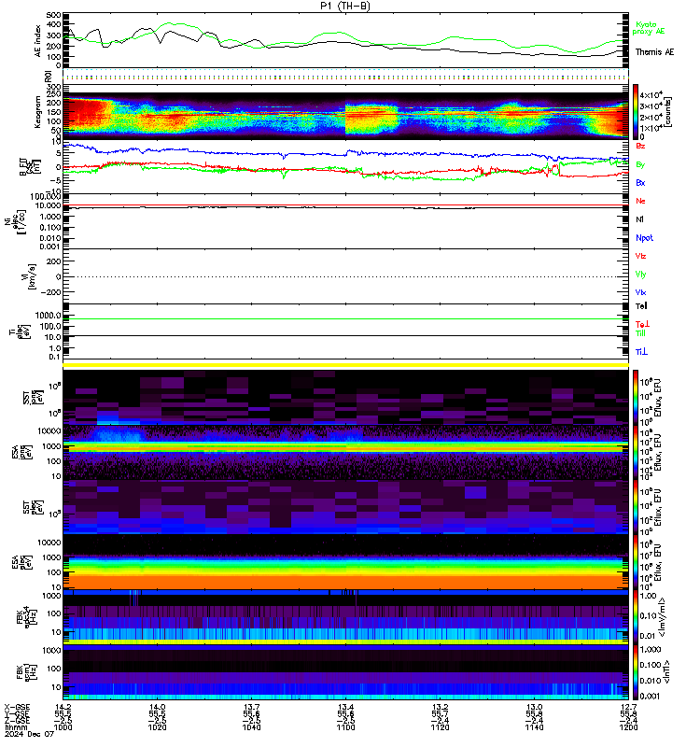Click the red Te perpendicular legend label

pos(642,324)
